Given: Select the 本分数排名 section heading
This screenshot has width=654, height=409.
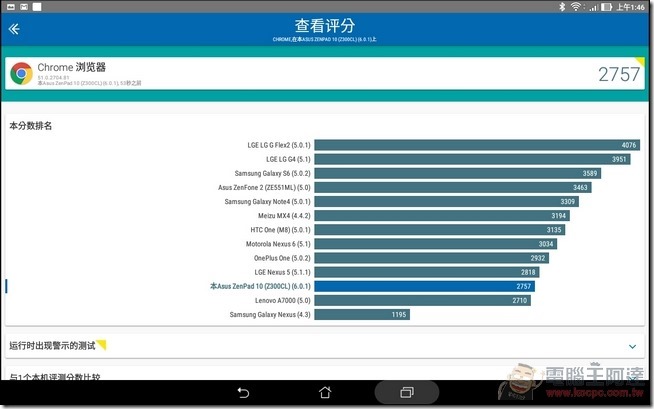Looking at the screenshot, I should click(x=31, y=126).
